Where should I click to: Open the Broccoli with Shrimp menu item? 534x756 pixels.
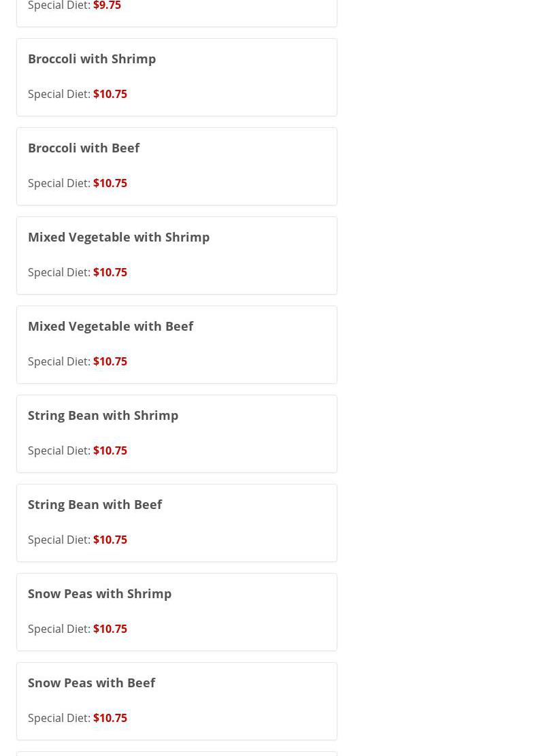click(x=92, y=59)
